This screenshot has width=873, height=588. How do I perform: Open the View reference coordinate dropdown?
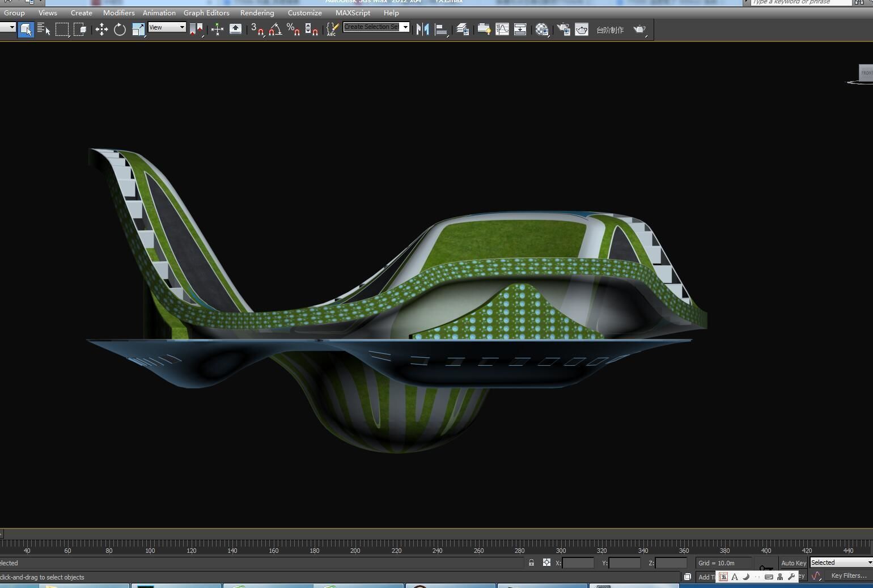click(167, 27)
